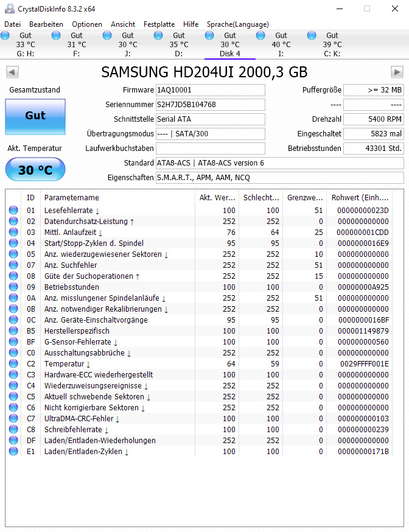Select the Anz. notwendiger Rekalibrierungen row
This screenshot has width=409, height=532.
click(x=199, y=309)
